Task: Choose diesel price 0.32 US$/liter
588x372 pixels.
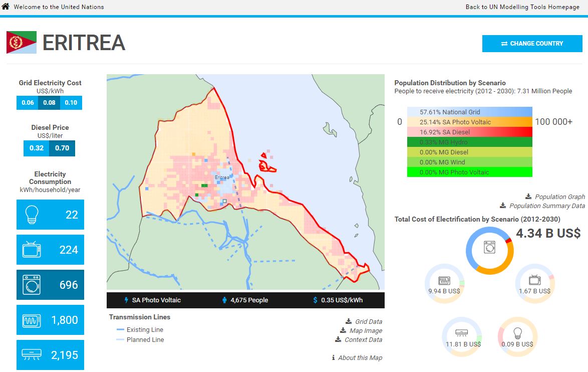Action: coord(37,148)
